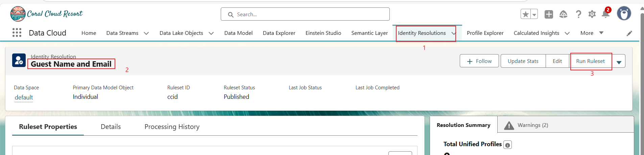644x155 pixels.
Task: Click the Edit button
Action: (x=557, y=61)
